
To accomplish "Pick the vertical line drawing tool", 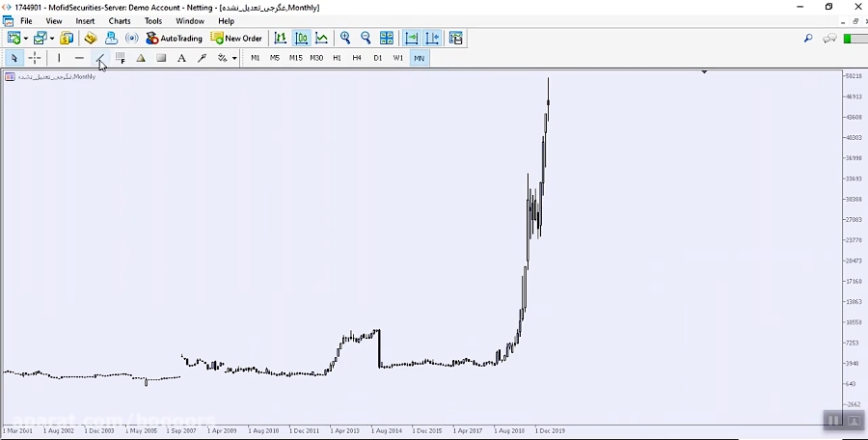I will [x=59, y=58].
